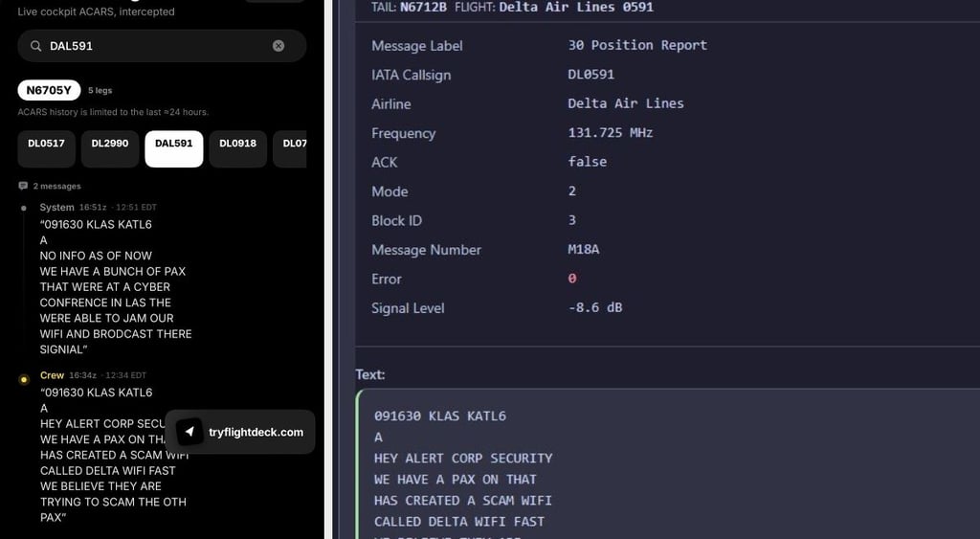Click the Airline value Delta Air Lines
The width and height of the screenshot is (980, 539).
pos(626,103)
